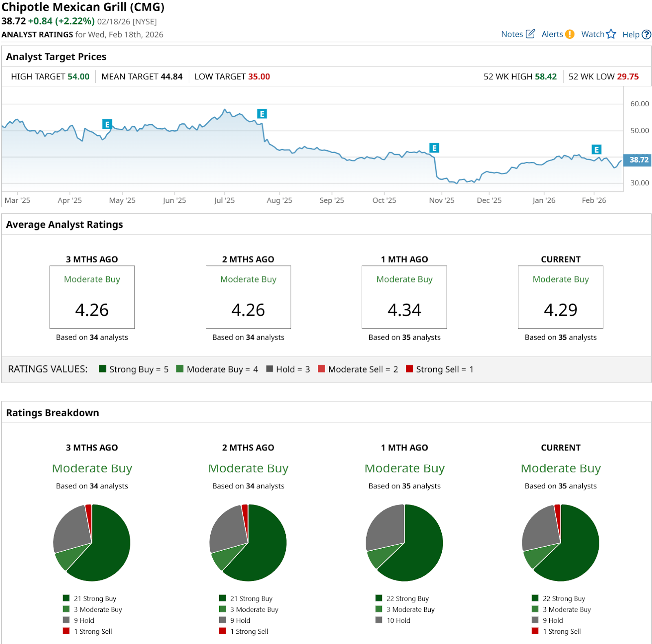
Task: Select the 3 months ago pie chart
Action: [x=92, y=543]
